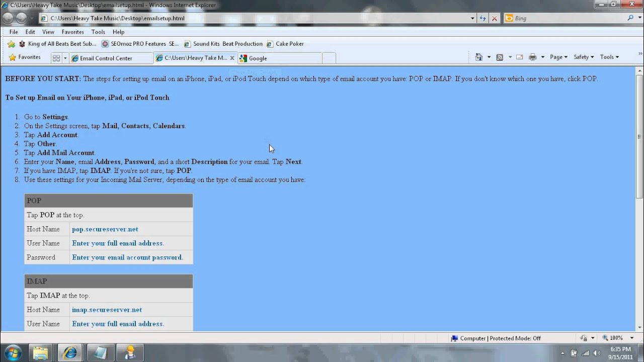644x362 pixels.
Task: Click the vertical page scrollbar thumb
Action: point(639,137)
